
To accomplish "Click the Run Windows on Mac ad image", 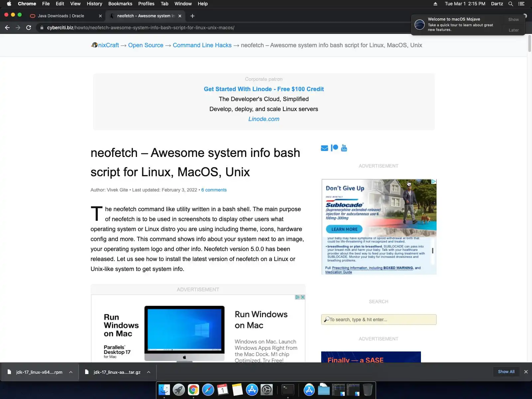I will [x=184, y=333].
